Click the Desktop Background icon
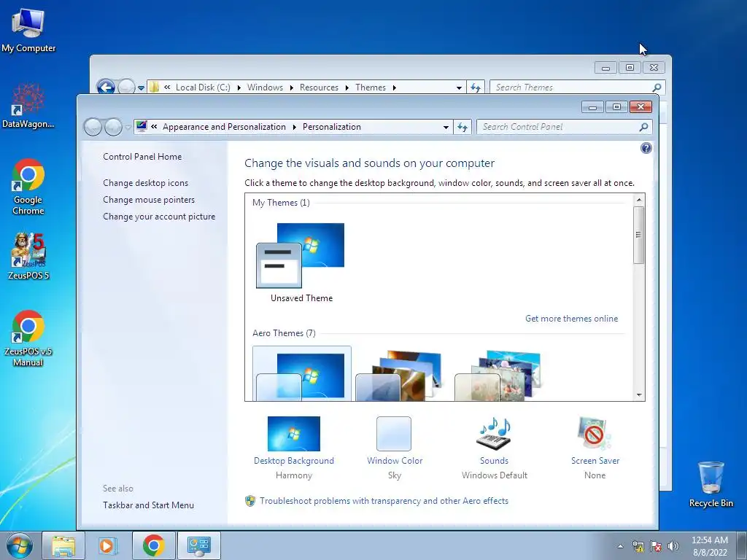Viewport: 747px width, 560px height. coord(293,434)
